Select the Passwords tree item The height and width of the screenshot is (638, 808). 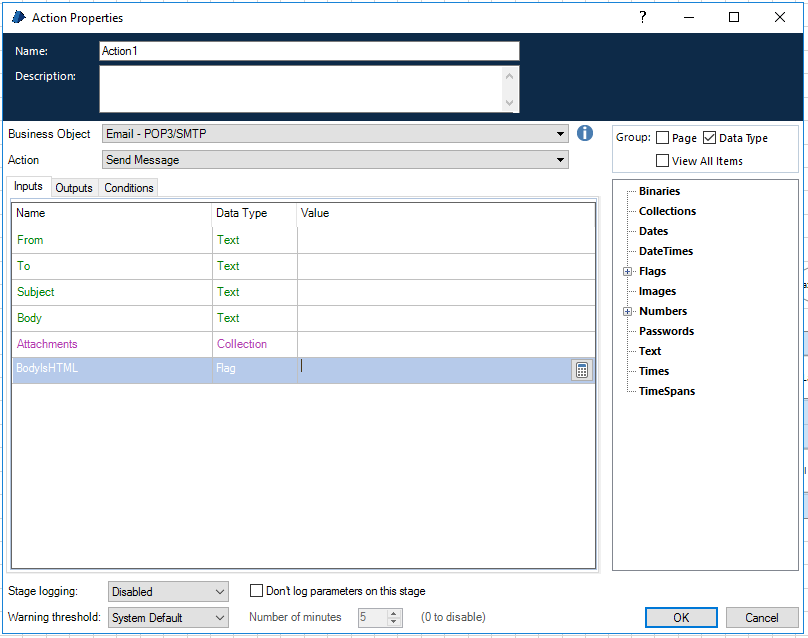pos(666,331)
